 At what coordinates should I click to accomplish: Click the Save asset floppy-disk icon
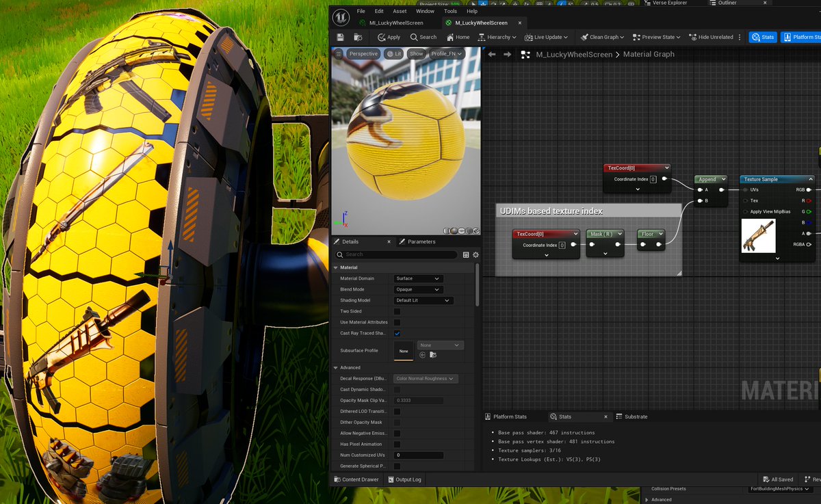tap(341, 37)
